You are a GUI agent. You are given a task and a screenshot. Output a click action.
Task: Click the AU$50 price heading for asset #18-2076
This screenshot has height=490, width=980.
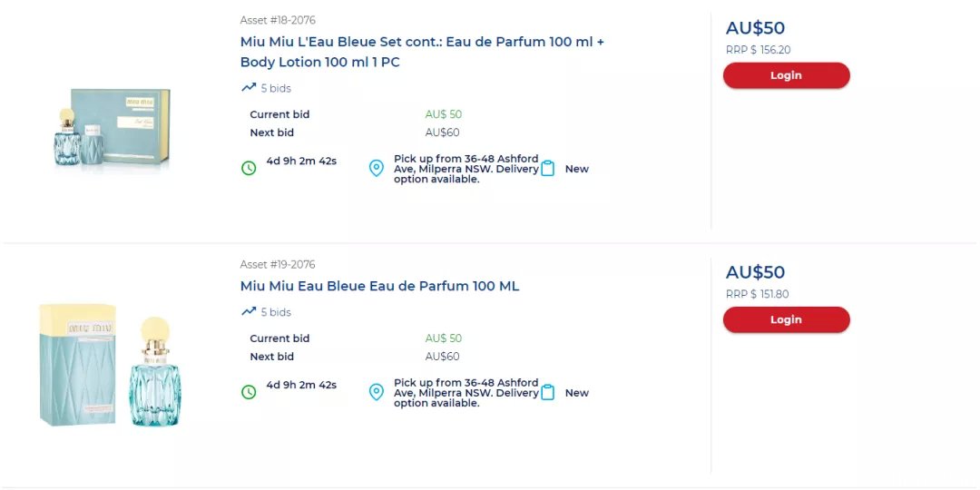[x=755, y=28]
